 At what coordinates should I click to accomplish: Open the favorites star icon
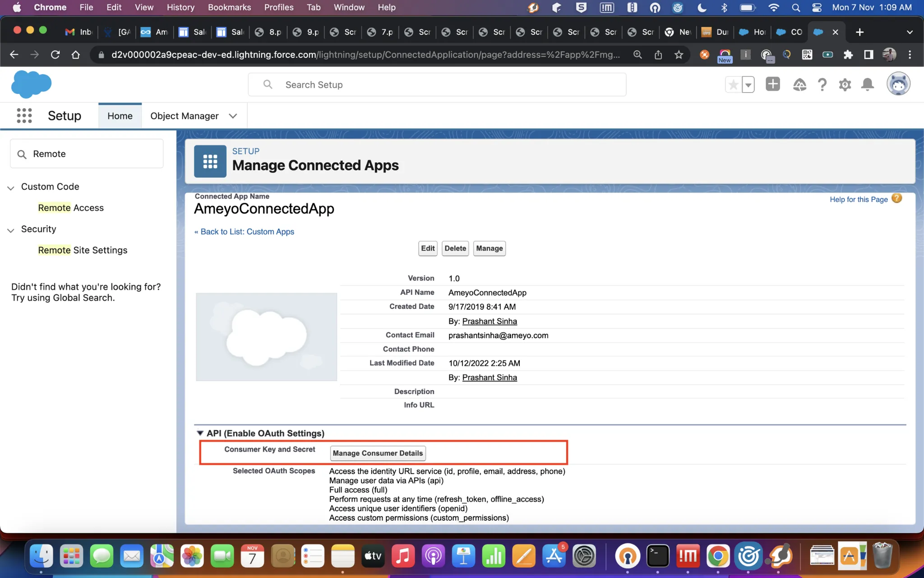734,84
